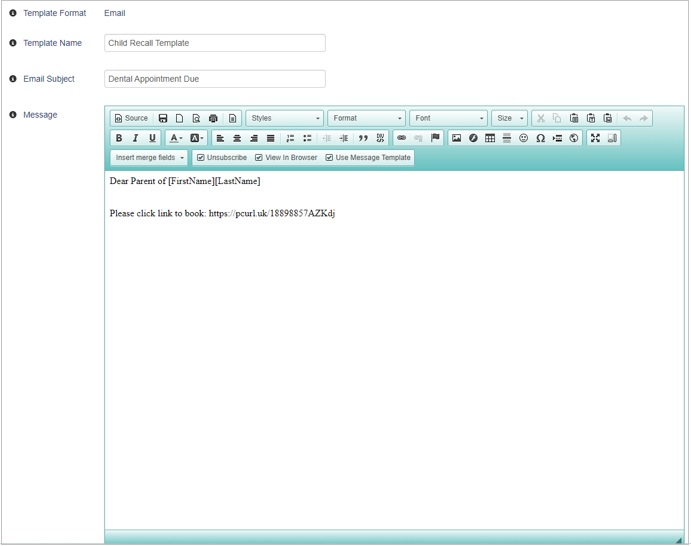Viewport: 691px width, 546px height.
Task: Click the Copy icon
Action: pos(557,118)
